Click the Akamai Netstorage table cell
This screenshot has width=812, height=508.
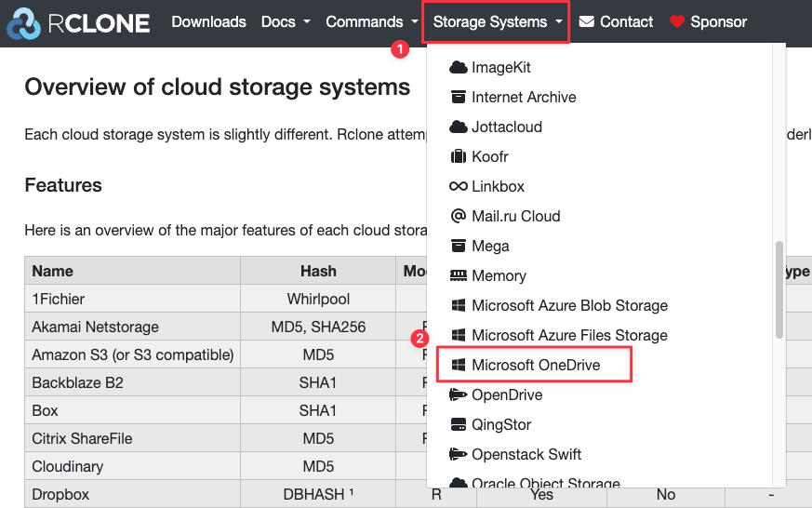(x=132, y=327)
